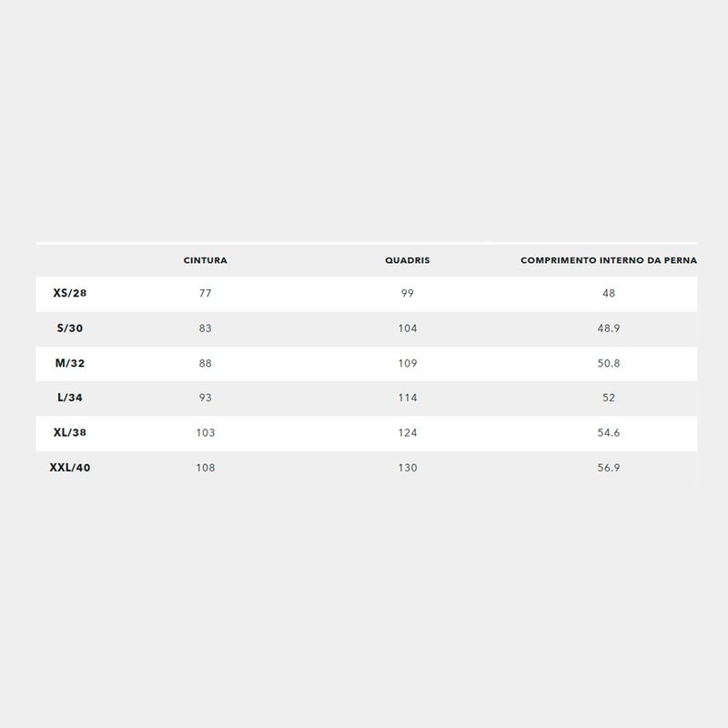The width and height of the screenshot is (728, 728).
Task: Select the XL/38 size row label
Action: 70,432
